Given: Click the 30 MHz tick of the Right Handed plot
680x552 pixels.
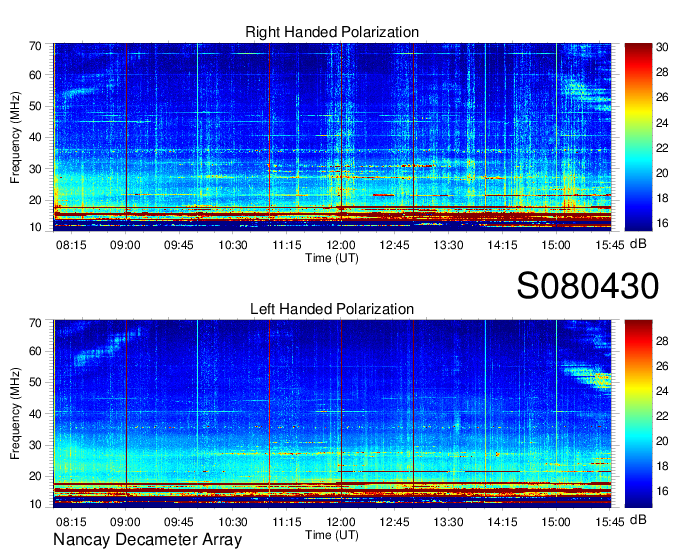Looking at the screenshot, I should pos(35,169).
